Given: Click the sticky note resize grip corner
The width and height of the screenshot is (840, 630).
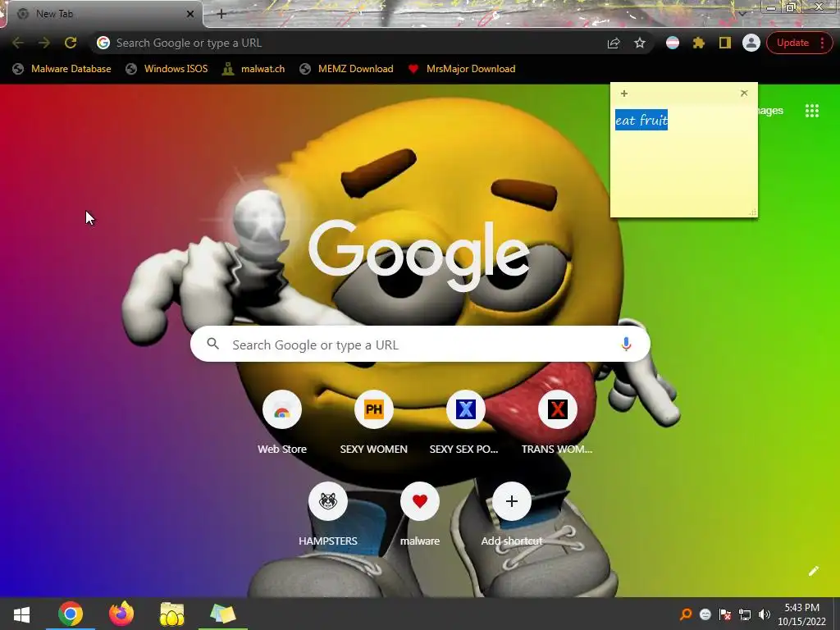Looking at the screenshot, I should pos(753,212).
